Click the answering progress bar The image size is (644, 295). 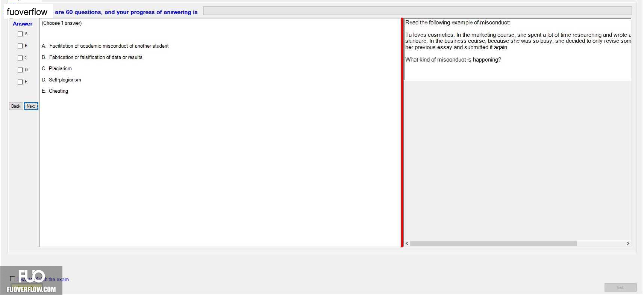click(x=417, y=11)
